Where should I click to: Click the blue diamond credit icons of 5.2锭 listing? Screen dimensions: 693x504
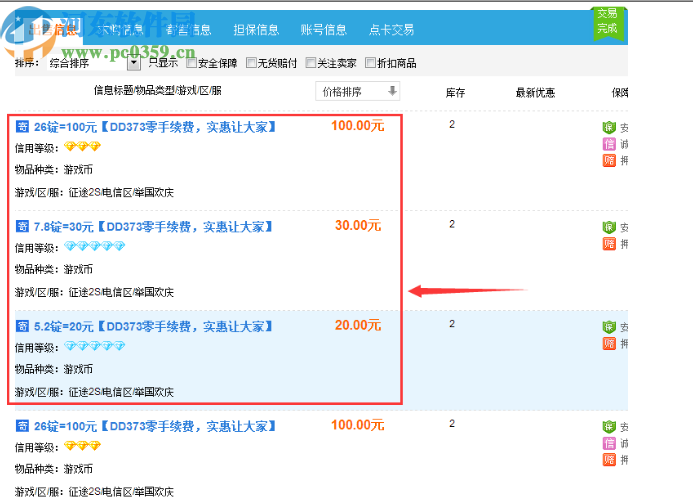coord(95,346)
